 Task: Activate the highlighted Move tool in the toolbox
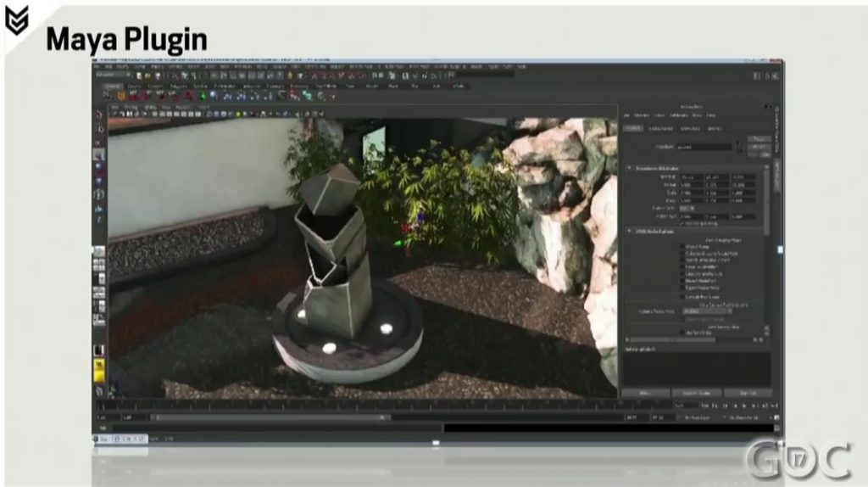point(99,155)
